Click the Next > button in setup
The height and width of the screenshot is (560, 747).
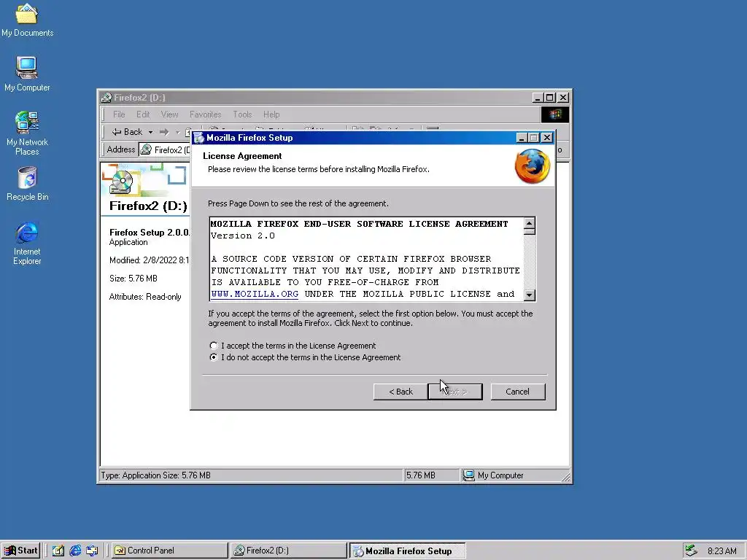[455, 392]
